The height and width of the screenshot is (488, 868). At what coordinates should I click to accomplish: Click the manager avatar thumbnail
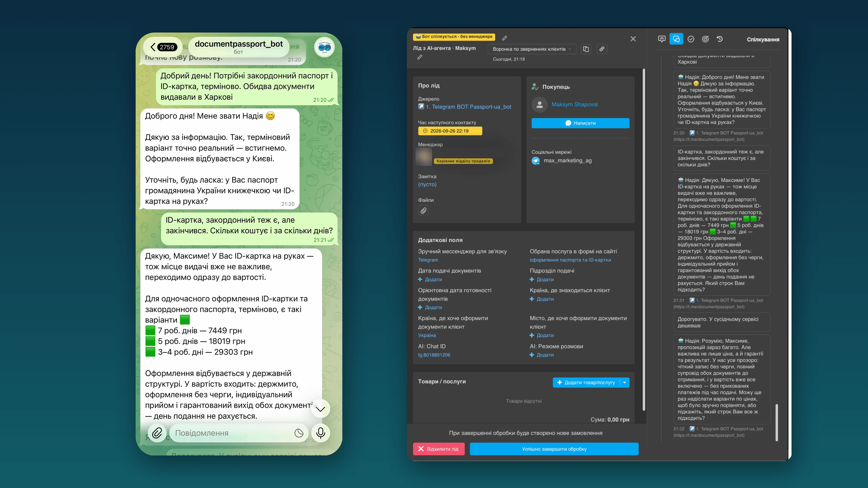click(x=424, y=157)
